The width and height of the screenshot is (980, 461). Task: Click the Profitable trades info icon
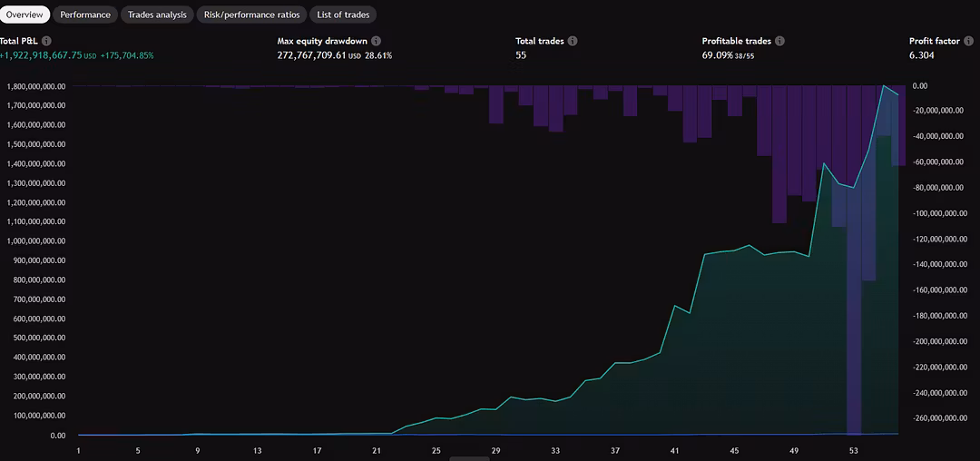pos(780,41)
